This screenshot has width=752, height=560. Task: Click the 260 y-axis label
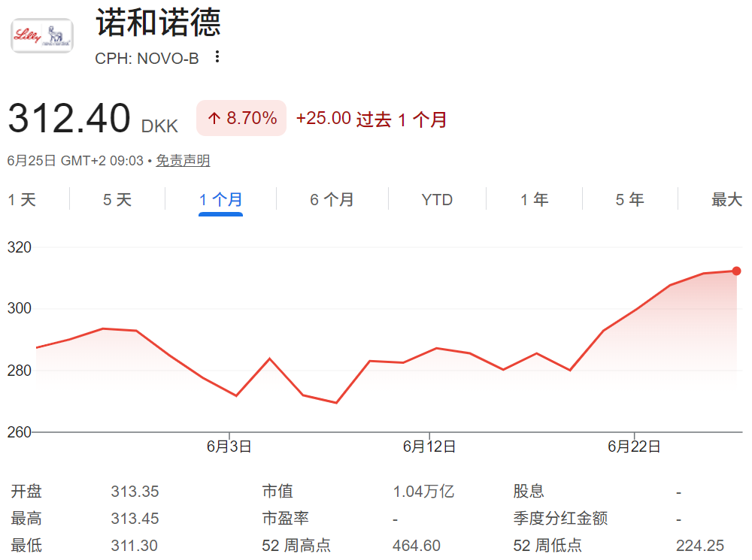[20, 432]
